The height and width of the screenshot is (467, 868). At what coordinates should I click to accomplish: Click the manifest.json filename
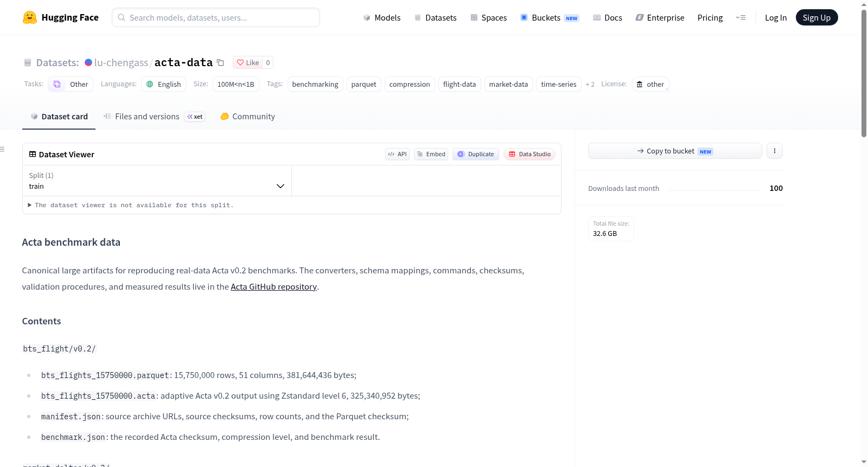click(71, 416)
